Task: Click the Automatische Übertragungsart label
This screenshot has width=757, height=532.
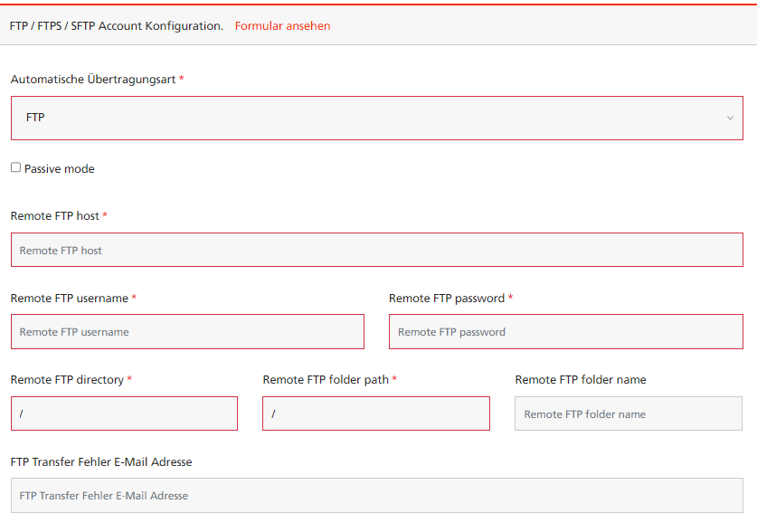Action: click(93, 80)
